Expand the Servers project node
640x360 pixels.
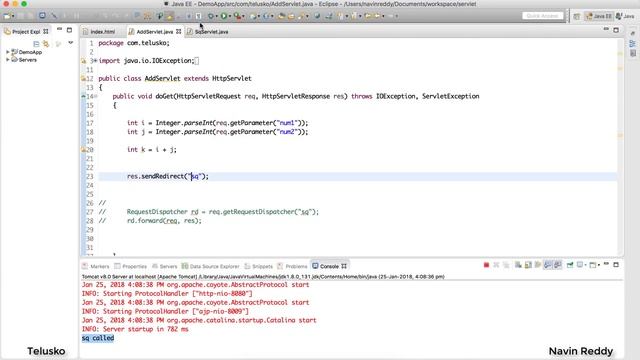pos(7,60)
